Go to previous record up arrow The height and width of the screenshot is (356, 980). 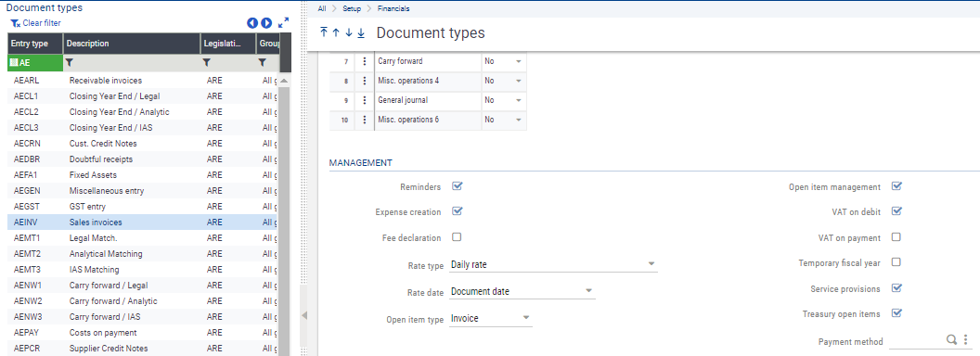[336, 32]
